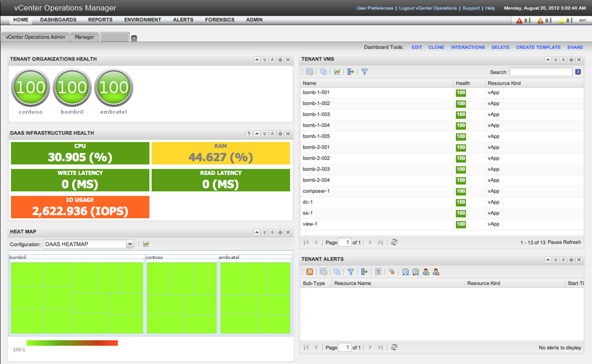Collapse the Tenant Organizations Health widget with the up arrow

(x=257, y=60)
